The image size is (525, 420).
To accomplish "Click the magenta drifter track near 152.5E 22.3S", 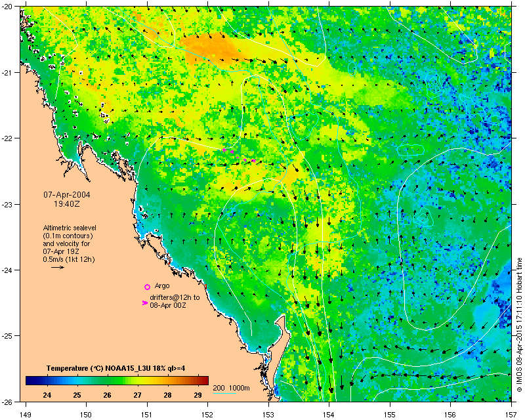I will coord(239,156).
